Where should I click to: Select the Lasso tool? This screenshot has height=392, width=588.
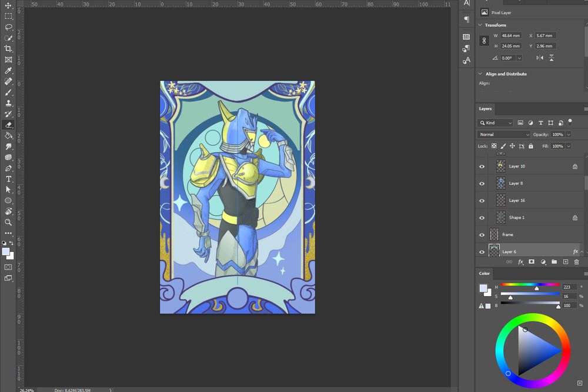coord(8,27)
